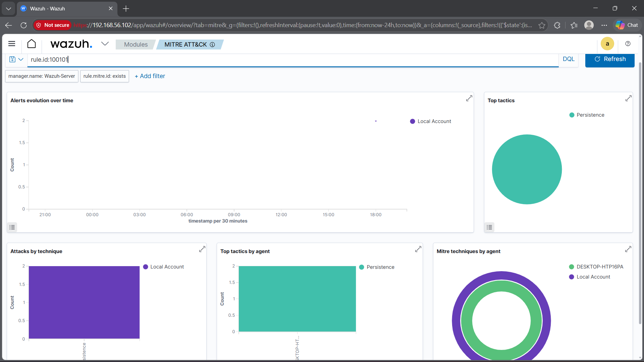The image size is (644, 362).
Task: Open manager.name Wazuh-Server filter pill
Action: [x=42, y=76]
